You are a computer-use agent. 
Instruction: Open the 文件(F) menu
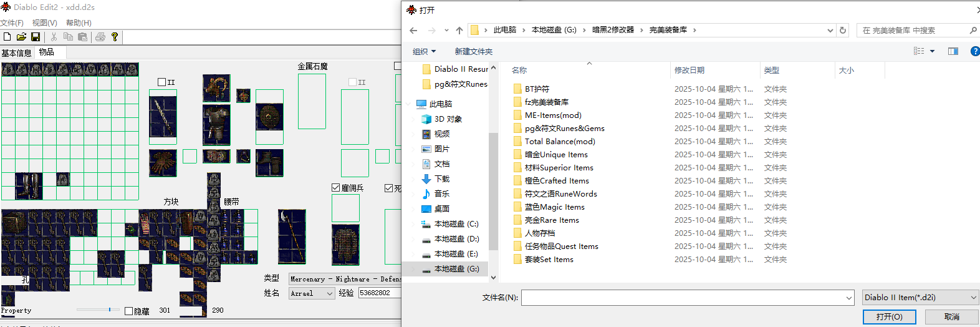click(12, 22)
